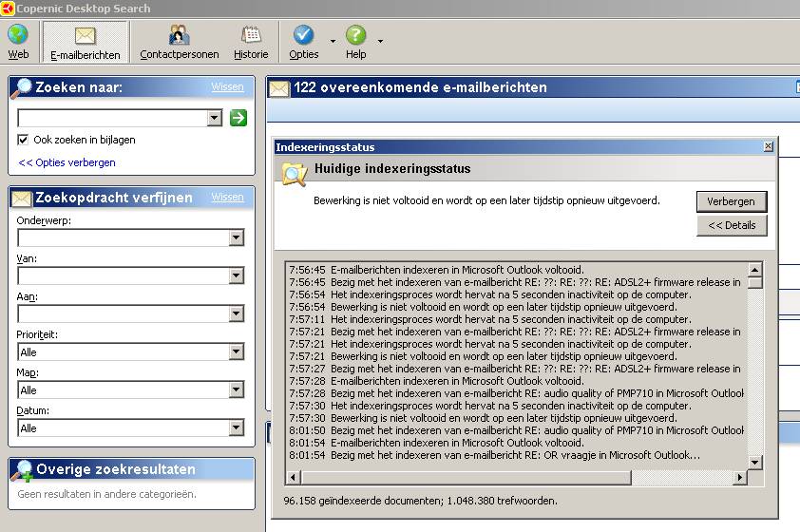The width and height of the screenshot is (800, 532).
Task: Select log line 7:57:28 RE: audio quality of PMP710
Action: tap(516, 393)
